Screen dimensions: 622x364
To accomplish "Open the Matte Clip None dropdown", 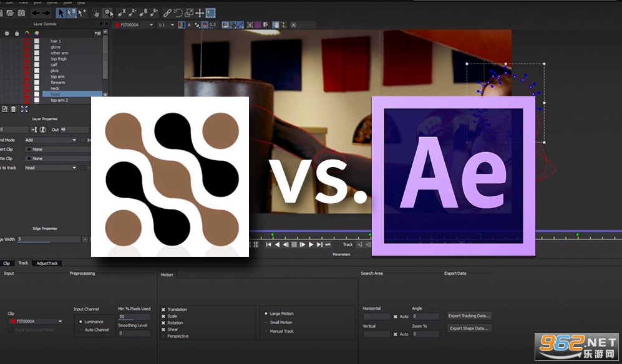I will tap(57, 158).
